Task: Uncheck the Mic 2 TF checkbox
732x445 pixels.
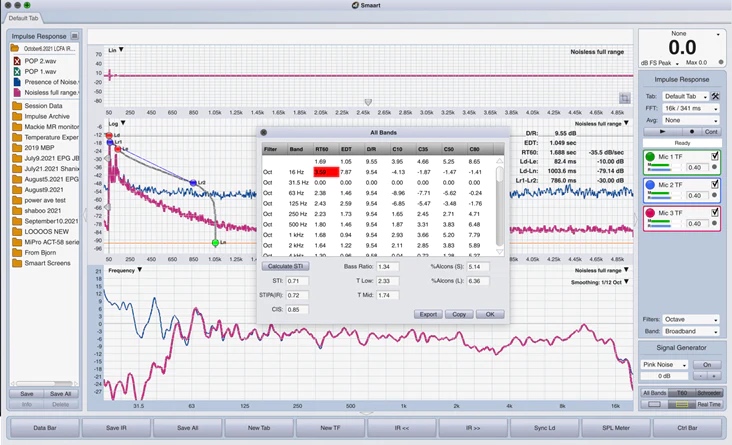Action: [714, 185]
